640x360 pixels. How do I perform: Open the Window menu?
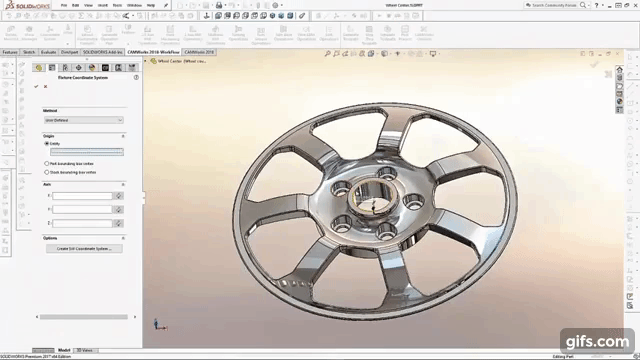click(134, 5)
